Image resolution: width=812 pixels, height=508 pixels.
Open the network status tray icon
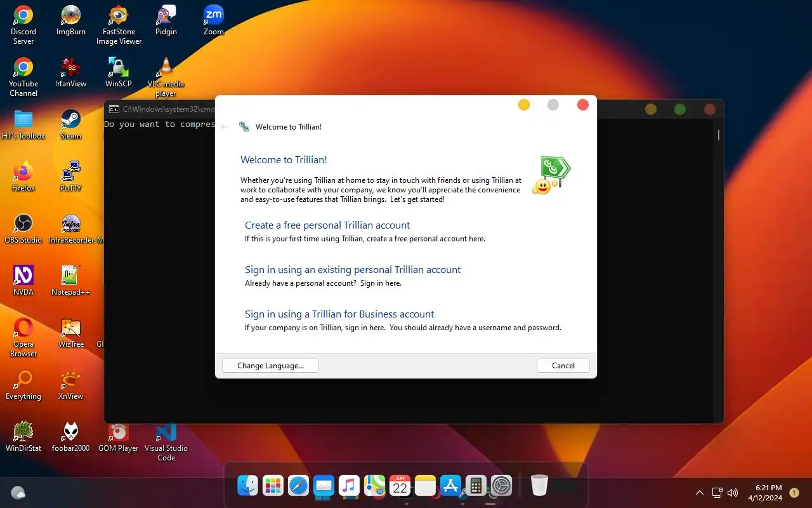click(717, 492)
